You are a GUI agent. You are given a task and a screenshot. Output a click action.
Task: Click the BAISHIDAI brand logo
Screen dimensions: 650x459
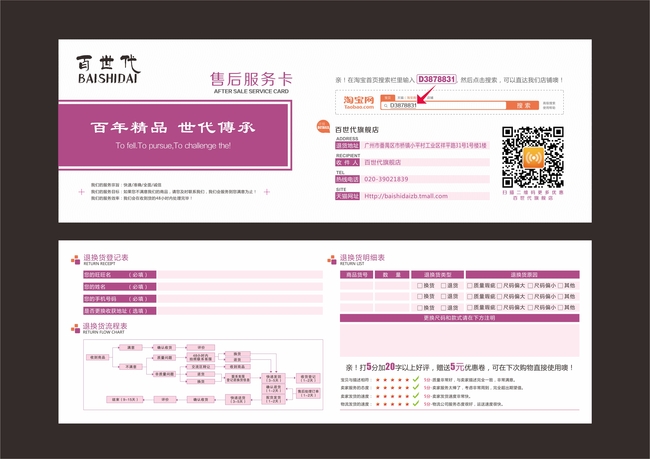108,69
